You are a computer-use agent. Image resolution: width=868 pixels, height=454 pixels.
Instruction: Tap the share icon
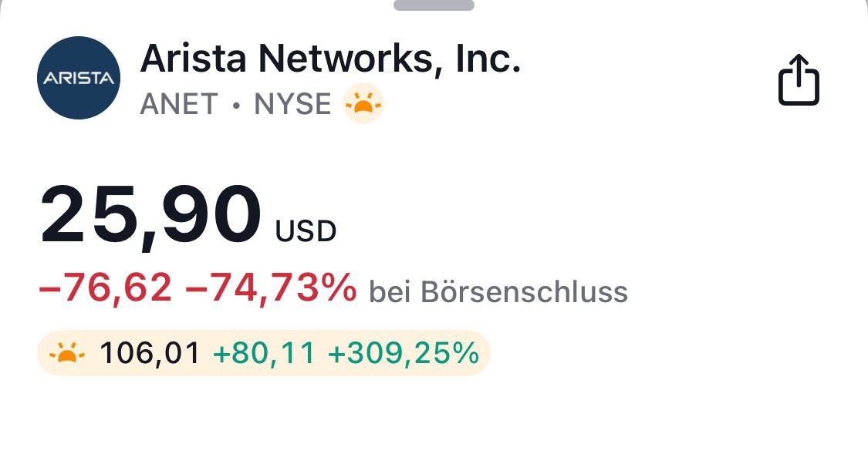tap(799, 79)
